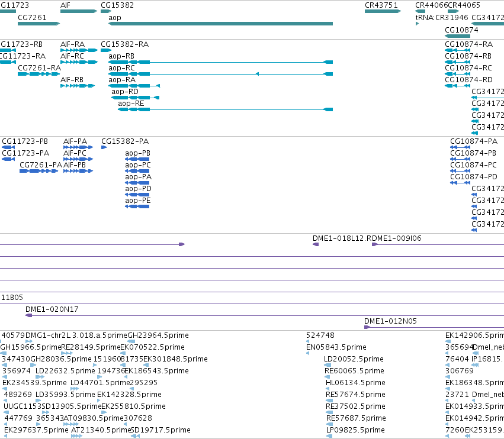Select transcript aop-RC

coord(220,74)
